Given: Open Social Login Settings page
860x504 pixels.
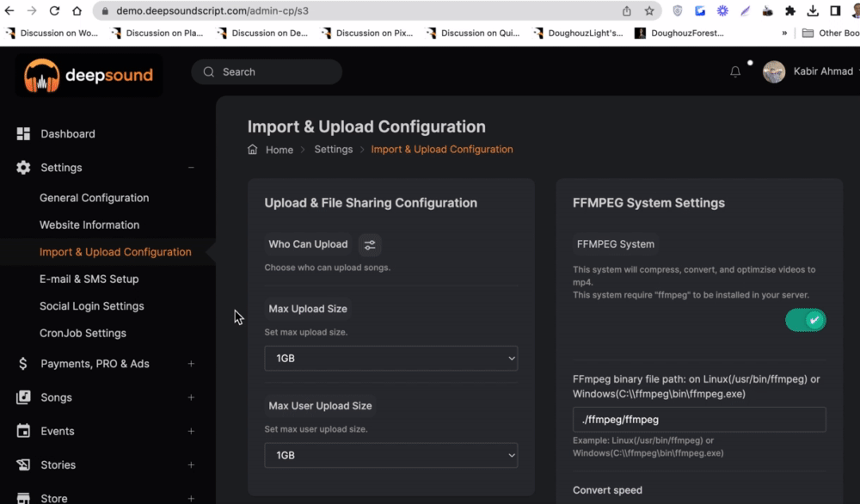Looking at the screenshot, I should coord(92,306).
